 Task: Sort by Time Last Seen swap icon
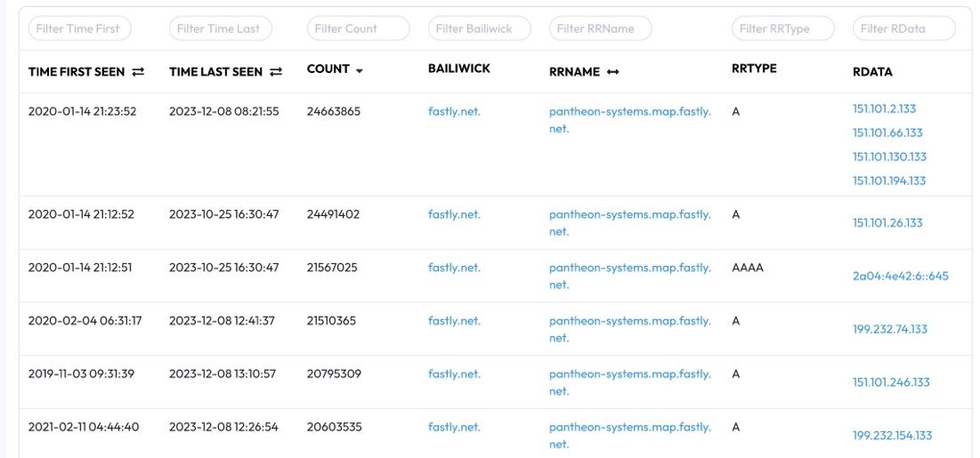pyautogui.click(x=276, y=72)
